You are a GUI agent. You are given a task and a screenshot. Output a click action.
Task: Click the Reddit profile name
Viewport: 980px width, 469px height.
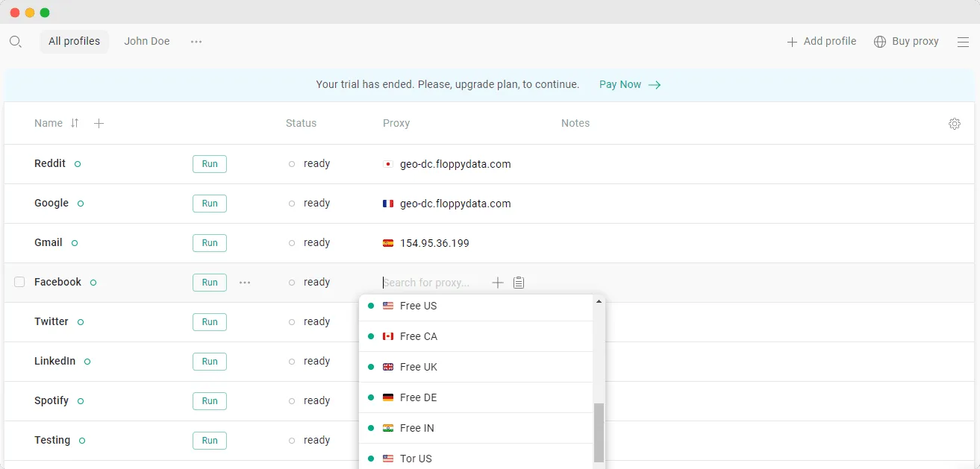(x=50, y=163)
